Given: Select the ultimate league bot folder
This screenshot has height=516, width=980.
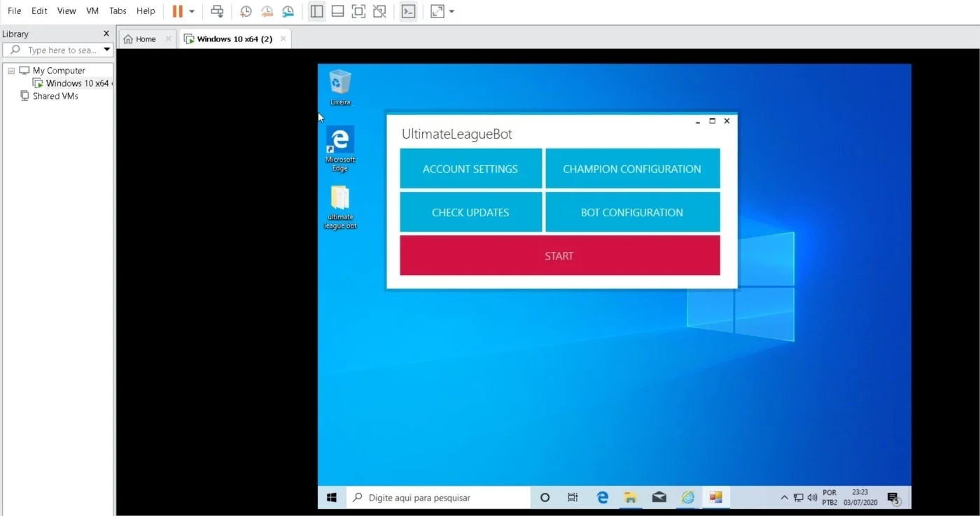Looking at the screenshot, I should click(x=340, y=207).
